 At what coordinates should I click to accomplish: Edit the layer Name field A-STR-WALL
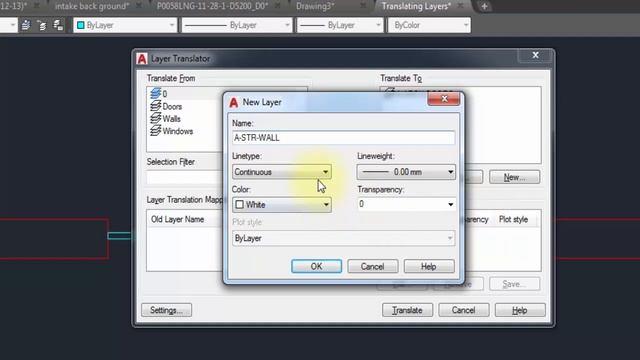coord(343,138)
